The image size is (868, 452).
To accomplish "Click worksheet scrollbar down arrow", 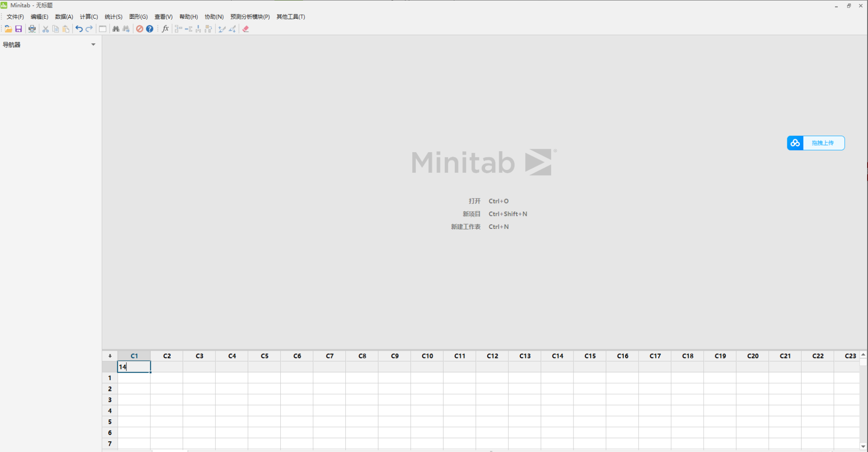I will (x=863, y=446).
